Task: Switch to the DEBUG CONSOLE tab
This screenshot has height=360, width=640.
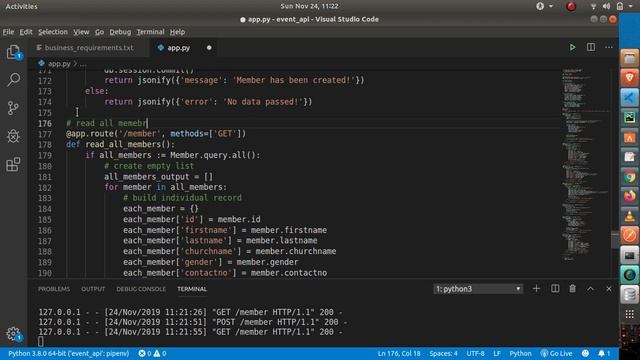Action: (141, 289)
